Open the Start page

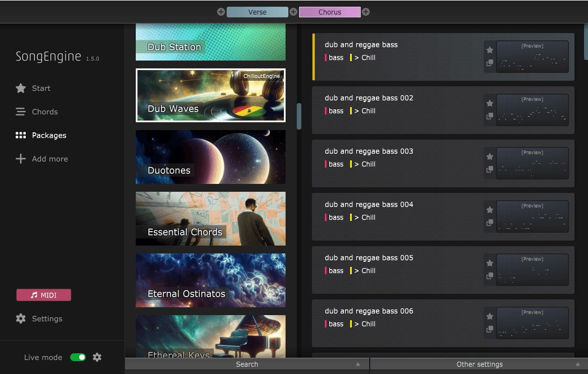pyautogui.click(x=33, y=88)
